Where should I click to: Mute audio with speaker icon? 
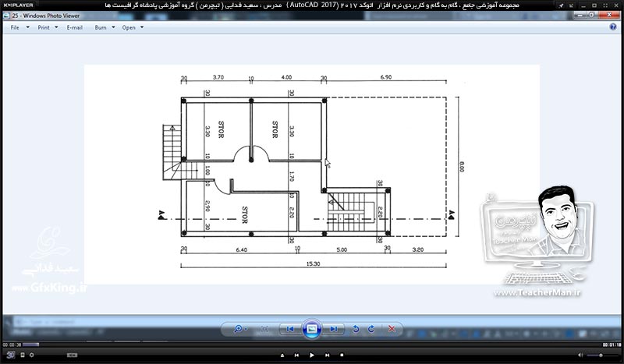(580, 355)
